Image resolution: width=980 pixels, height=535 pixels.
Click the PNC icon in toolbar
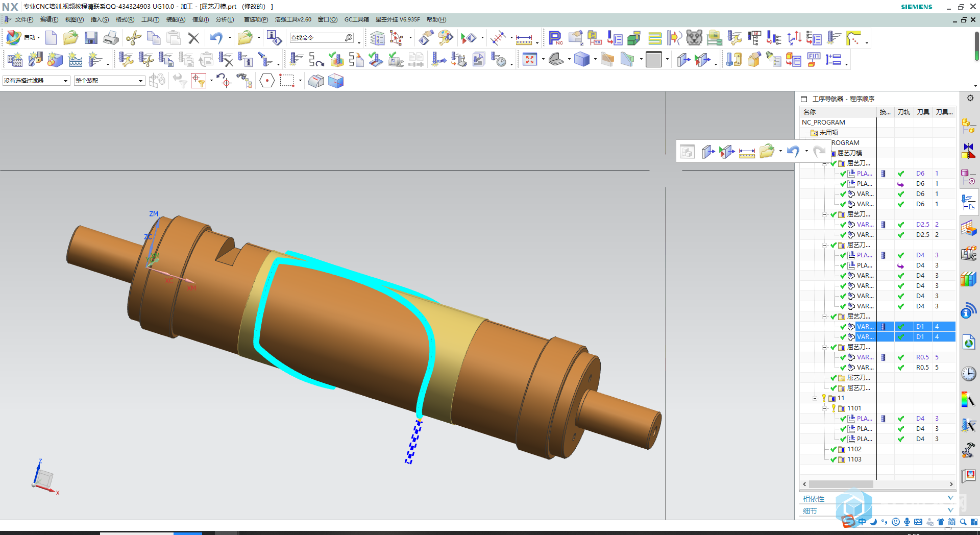[555, 38]
